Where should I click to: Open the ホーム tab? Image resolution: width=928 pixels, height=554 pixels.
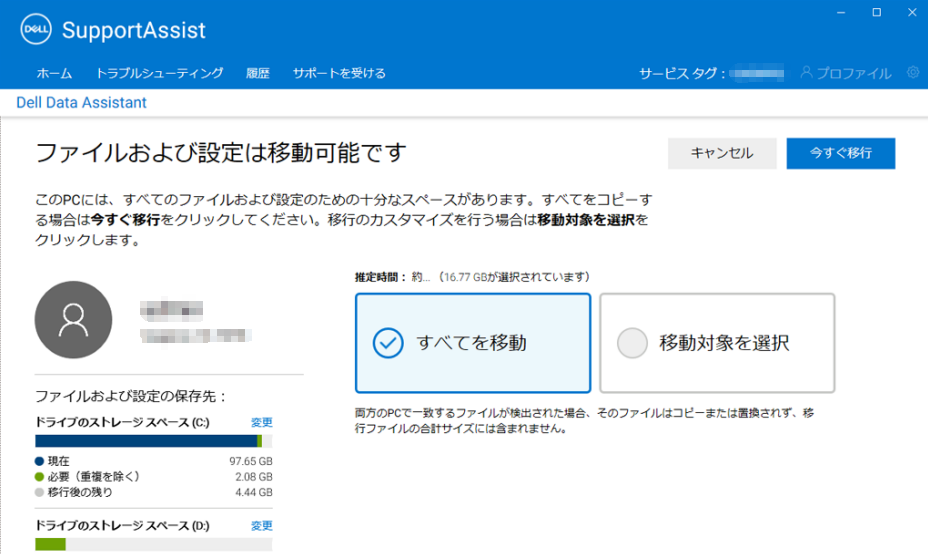click(54, 73)
